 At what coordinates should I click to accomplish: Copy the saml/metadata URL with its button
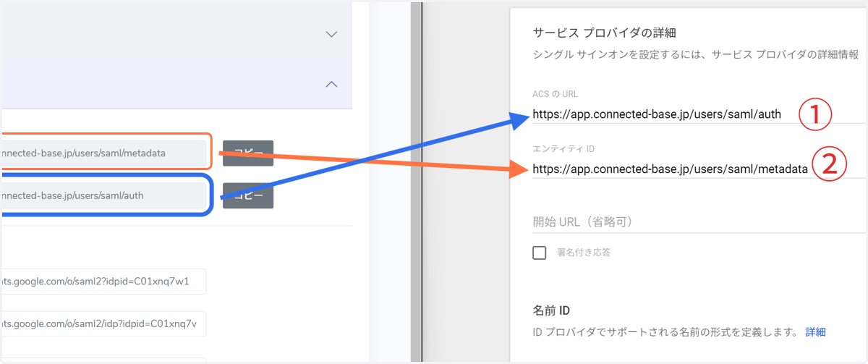click(x=248, y=153)
